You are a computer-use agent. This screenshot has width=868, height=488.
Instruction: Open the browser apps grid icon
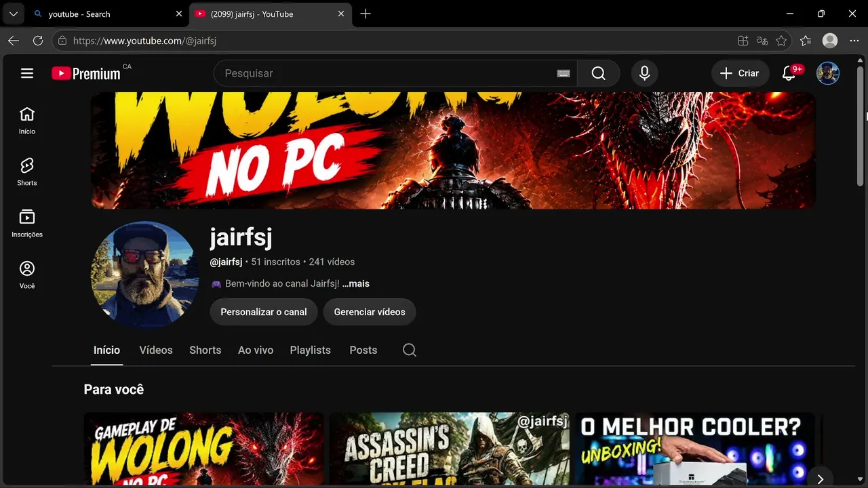point(743,41)
